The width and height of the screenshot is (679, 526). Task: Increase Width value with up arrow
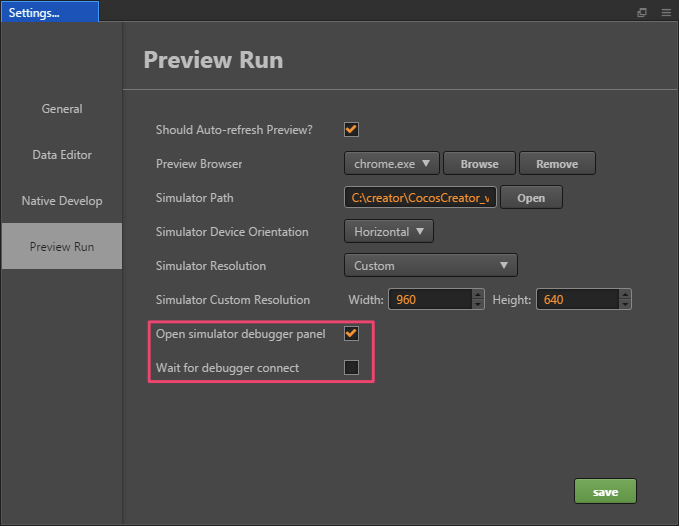click(478, 294)
